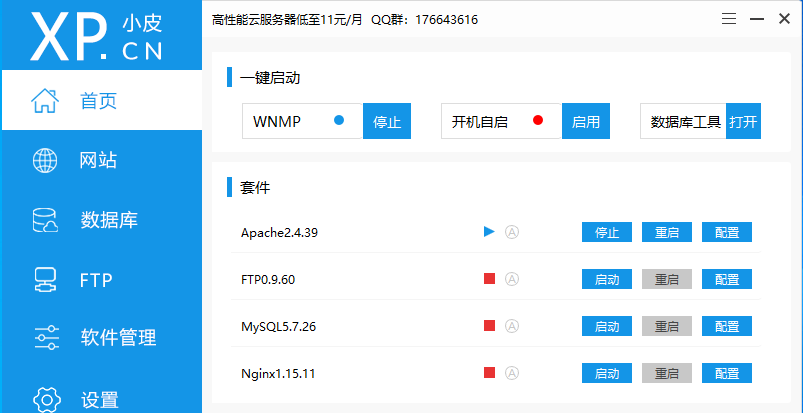Open Apache2.4.39 配置
Image resolution: width=803 pixels, height=413 pixels.
[727, 232]
